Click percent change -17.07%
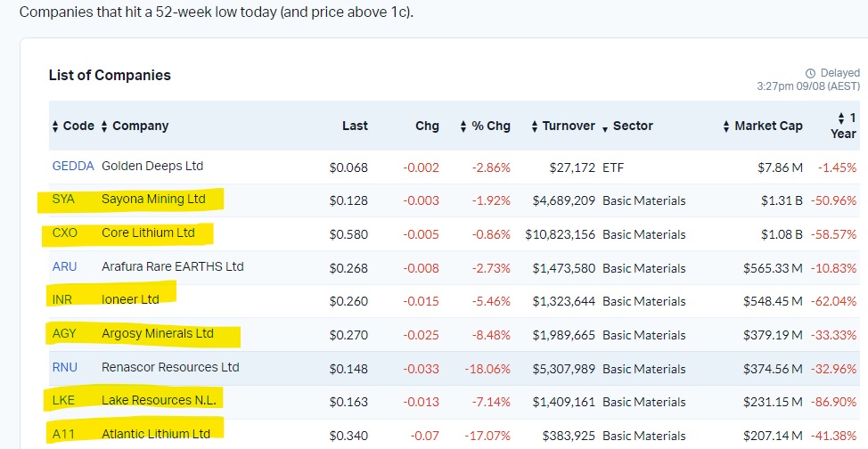Image resolution: width=868 pixels, height=449 pixels. pos(488,437)
